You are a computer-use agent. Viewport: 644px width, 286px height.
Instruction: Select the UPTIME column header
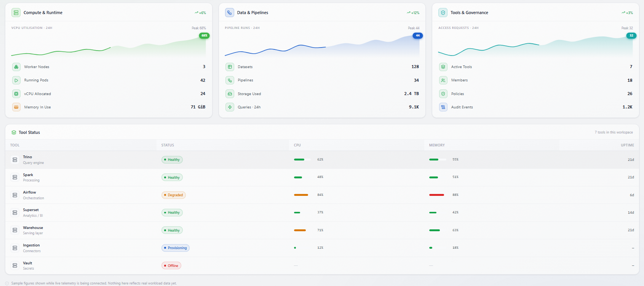pyautogui.click(x=627, y=145)
